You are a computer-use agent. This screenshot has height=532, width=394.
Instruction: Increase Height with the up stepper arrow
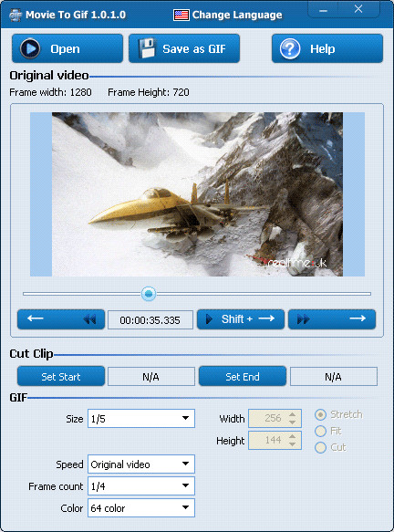292,436
